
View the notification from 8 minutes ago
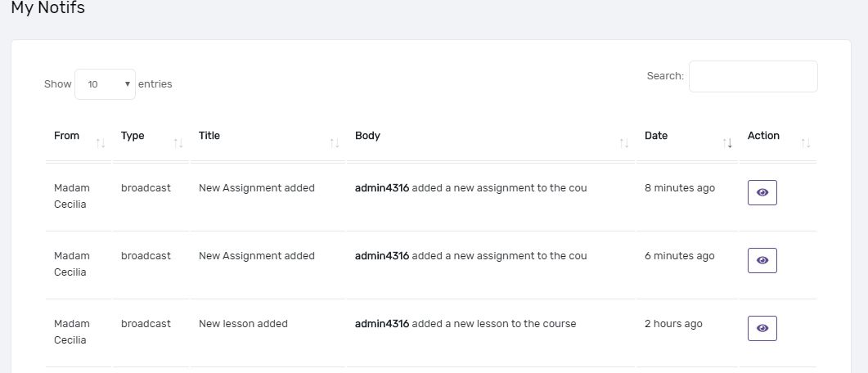point(762,192)
